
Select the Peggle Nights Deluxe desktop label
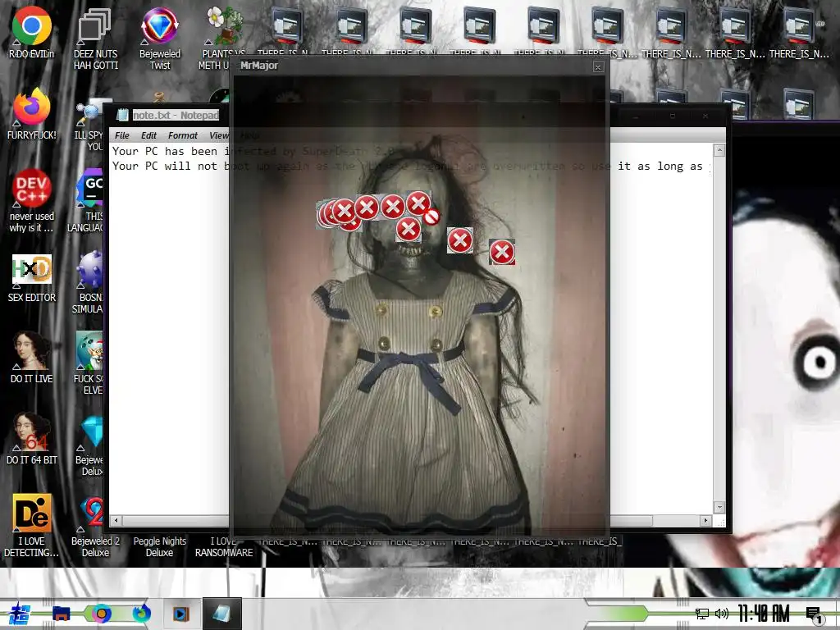(160, 547)
